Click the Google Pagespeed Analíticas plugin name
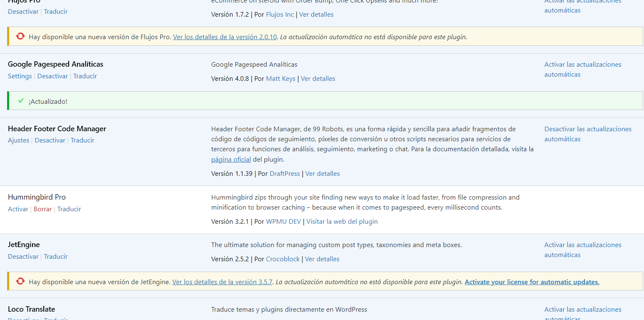644x320 pixels. point(55,64)
